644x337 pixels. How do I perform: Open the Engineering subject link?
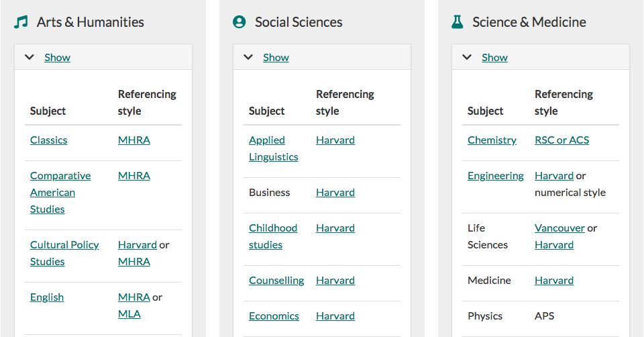point(496,176)
